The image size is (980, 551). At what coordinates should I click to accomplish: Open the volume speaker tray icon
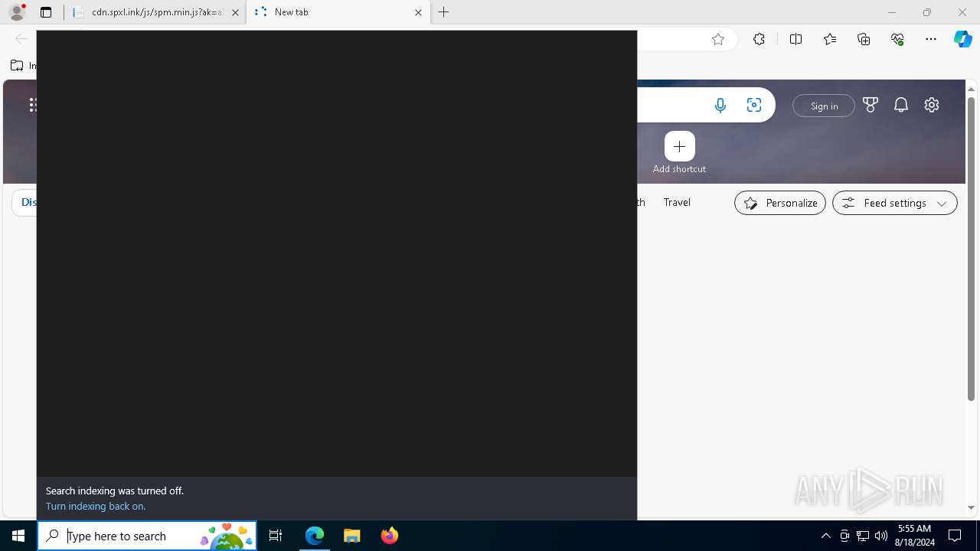[x=881, y=536]
